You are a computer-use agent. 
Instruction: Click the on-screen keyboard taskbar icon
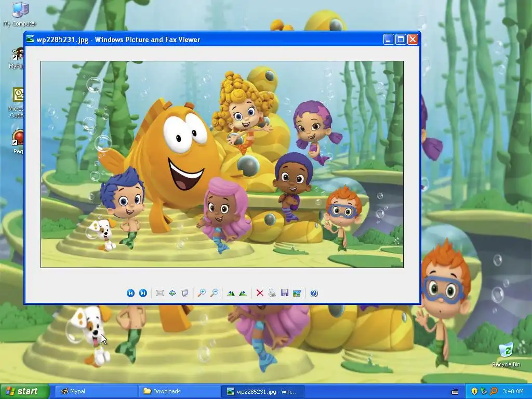coord(455,392)
